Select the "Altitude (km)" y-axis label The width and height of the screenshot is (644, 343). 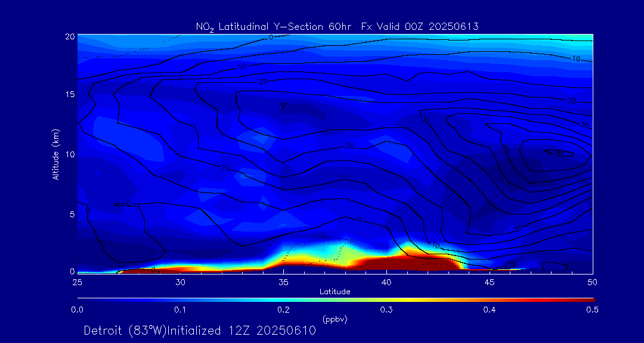point(55,154)
